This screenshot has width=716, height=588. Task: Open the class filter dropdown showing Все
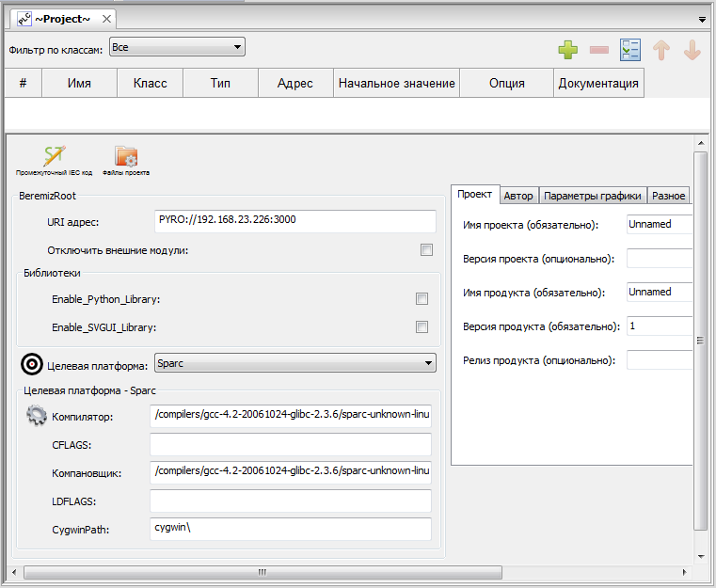coord(177,46)
